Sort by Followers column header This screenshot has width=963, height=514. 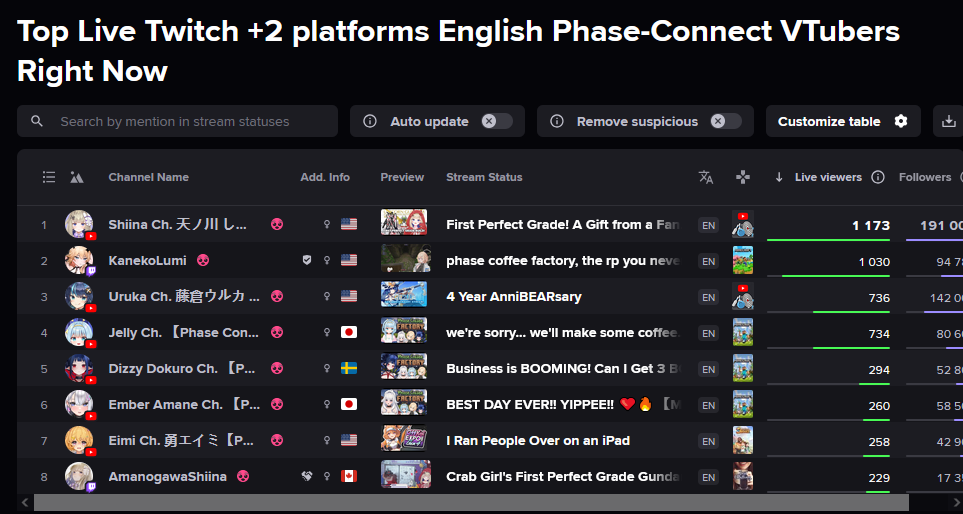925,177
